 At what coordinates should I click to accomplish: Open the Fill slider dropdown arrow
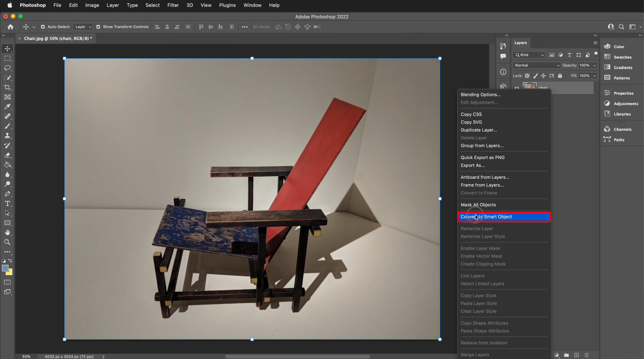(594, 76)
